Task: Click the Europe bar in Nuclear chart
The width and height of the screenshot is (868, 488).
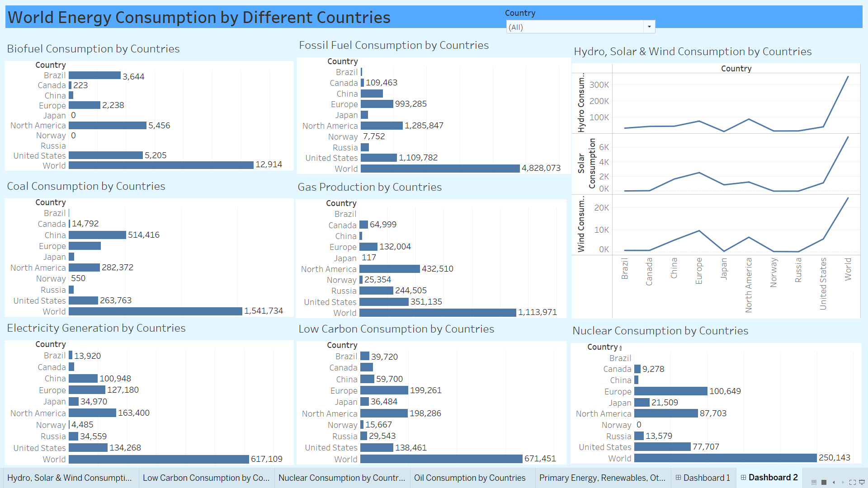Action: click(670, 391)
